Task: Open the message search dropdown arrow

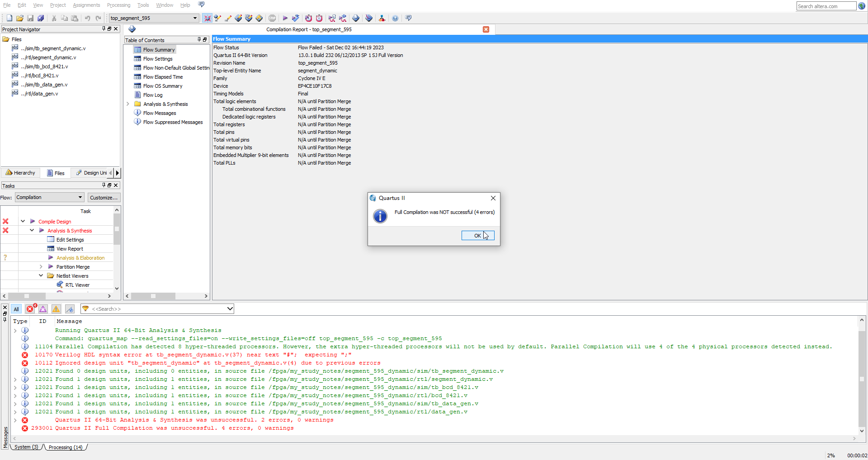Action: [x=230, y=309]
